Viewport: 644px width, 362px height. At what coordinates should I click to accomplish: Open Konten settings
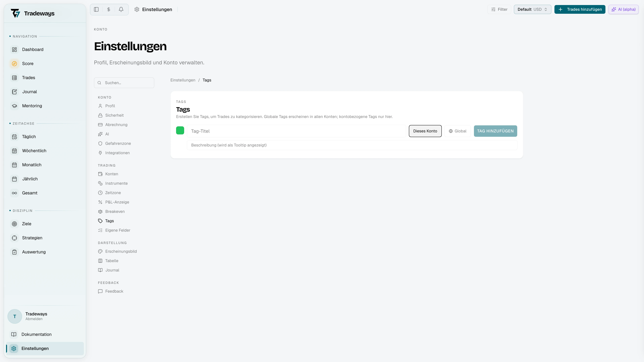(x=124, y=174)
